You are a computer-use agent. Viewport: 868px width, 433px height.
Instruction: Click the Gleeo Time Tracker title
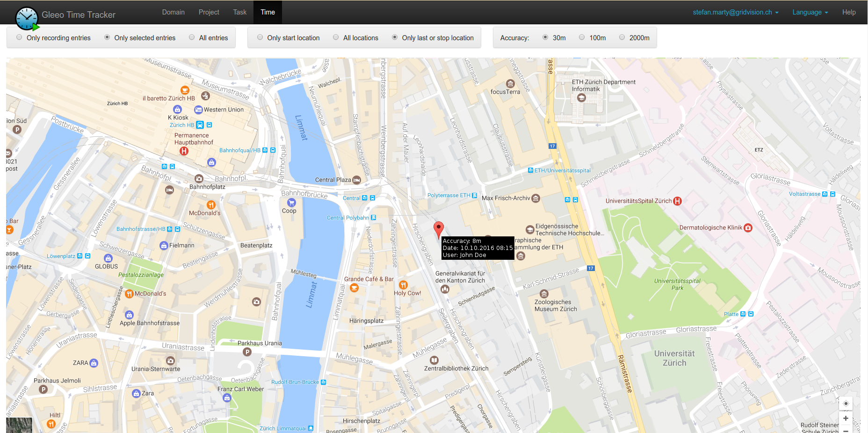[79, 15]
